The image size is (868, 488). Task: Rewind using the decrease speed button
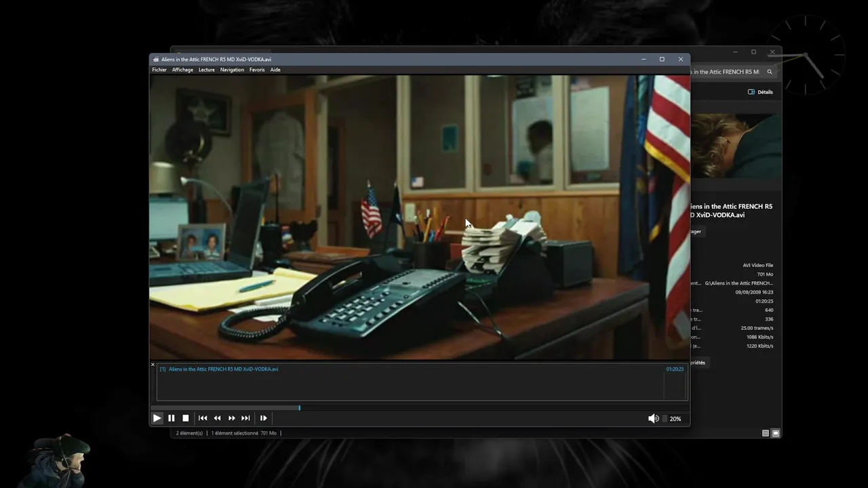[x=217, y=418]
